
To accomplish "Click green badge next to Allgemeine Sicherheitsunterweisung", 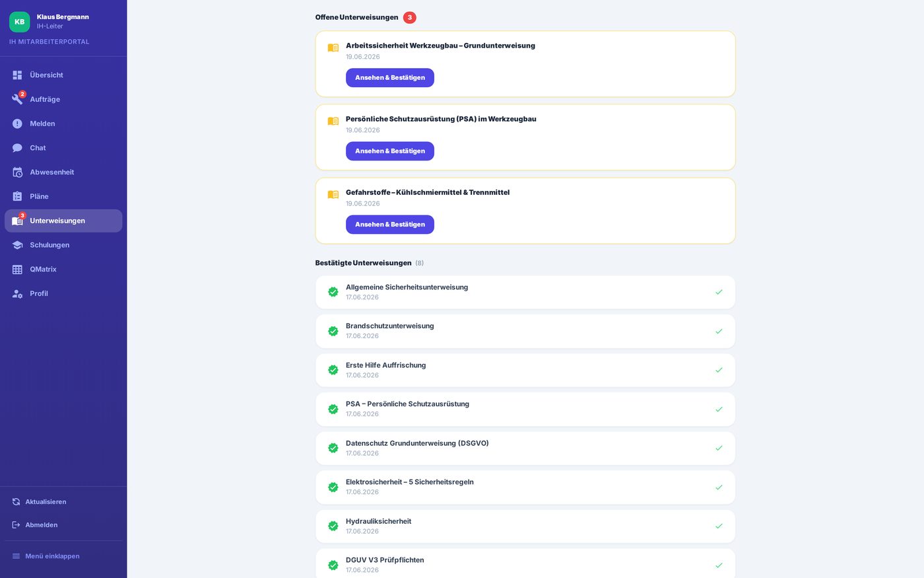I will point(333,292).
